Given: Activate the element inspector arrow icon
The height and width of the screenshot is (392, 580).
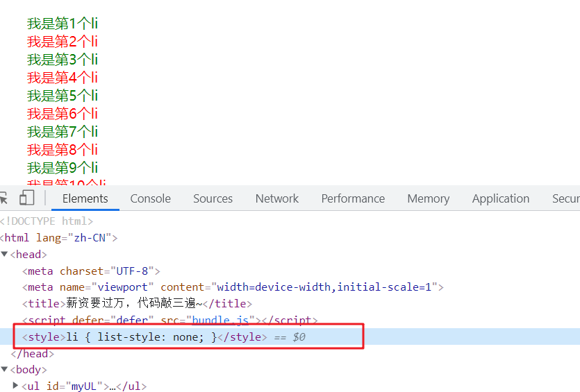Looking at the screenshot, I should (3, 198).
